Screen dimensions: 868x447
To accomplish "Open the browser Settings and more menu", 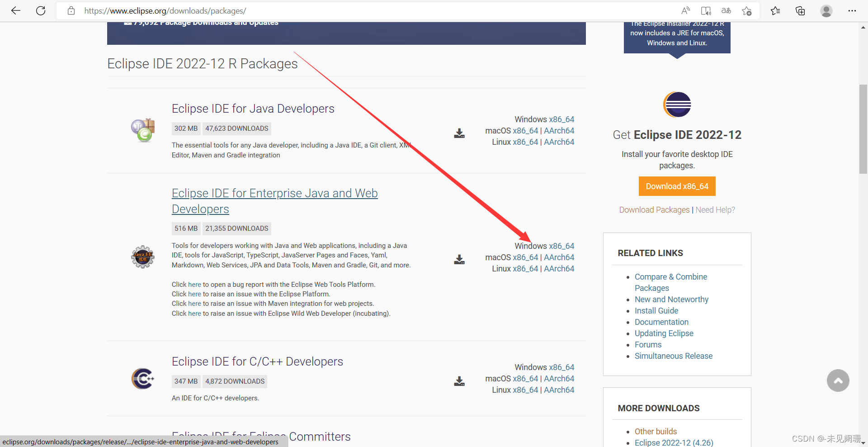I will 852,11.
